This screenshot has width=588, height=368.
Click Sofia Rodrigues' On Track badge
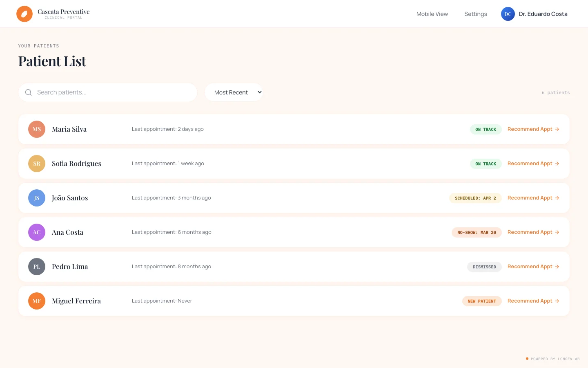pyautogui.click(x=486, y=164)
